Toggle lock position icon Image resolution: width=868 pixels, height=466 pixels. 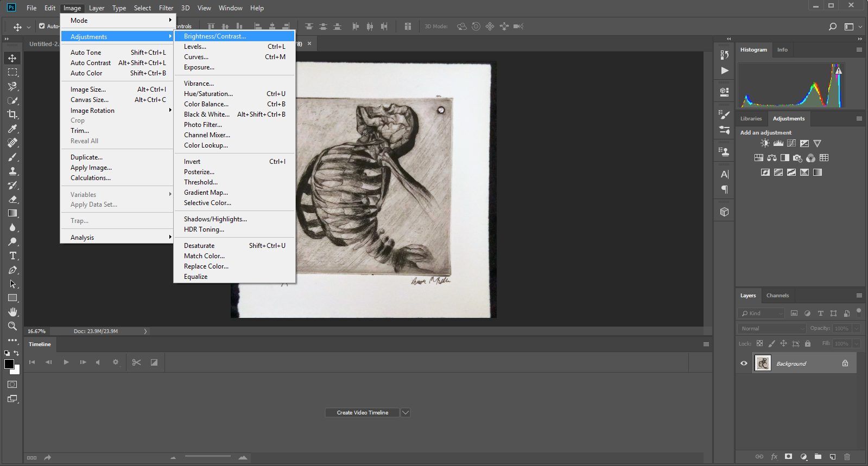783,343
